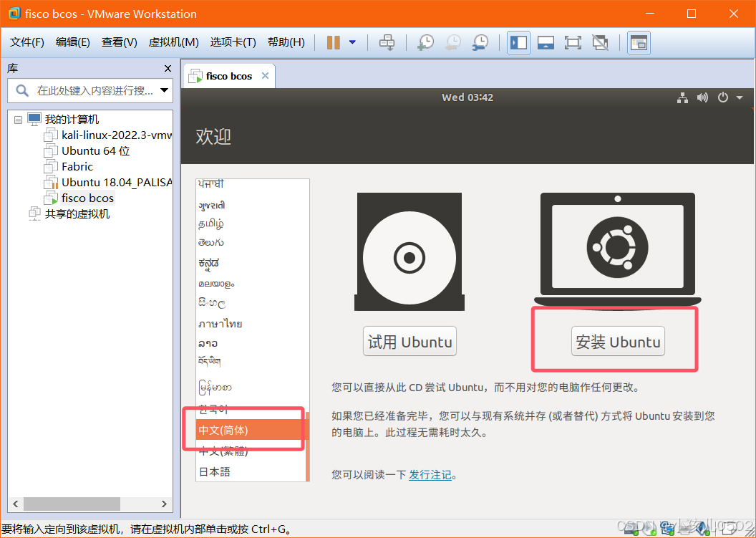Open the 选项卡(T) menu

click(233, 42)
